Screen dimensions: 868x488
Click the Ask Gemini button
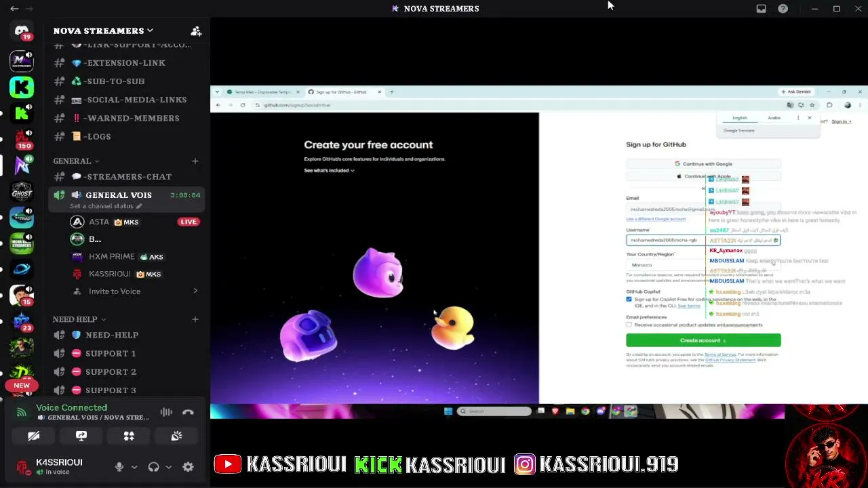click(x=796, y=91)
